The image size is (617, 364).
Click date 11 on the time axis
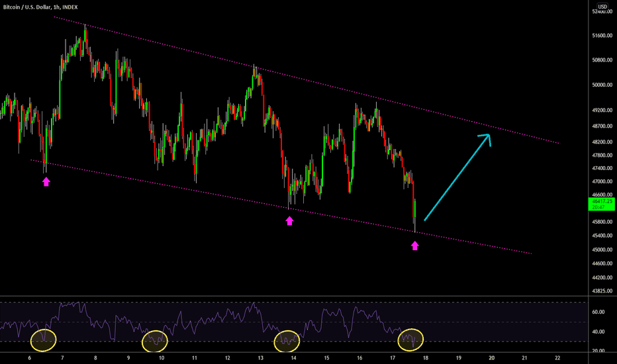point(195,358)
